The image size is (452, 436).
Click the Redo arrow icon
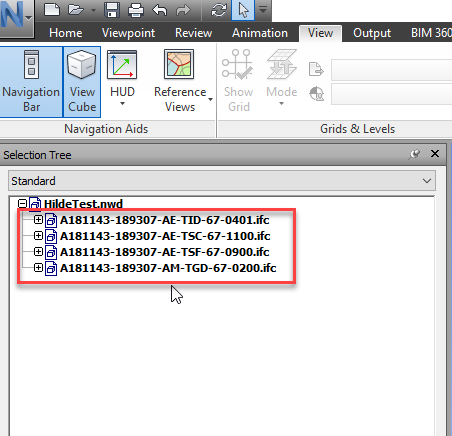click(x=183, y=10)
